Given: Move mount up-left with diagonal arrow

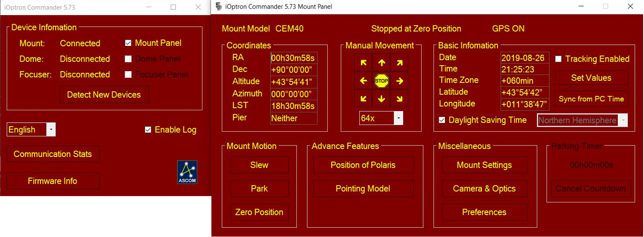Looking at the screenshot, I should pos(364,63).
